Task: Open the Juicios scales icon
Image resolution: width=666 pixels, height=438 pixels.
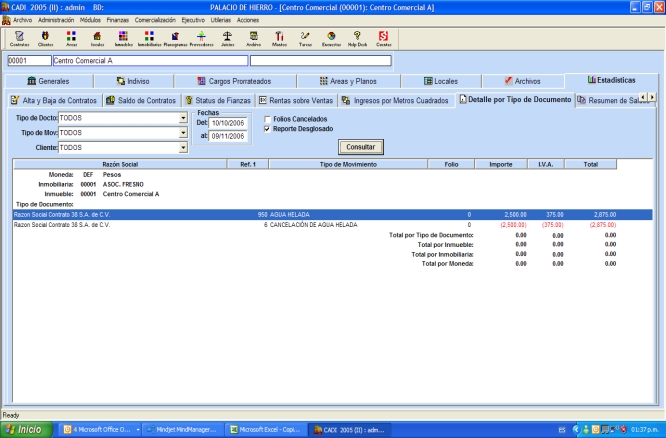Action: pos(226,39)
